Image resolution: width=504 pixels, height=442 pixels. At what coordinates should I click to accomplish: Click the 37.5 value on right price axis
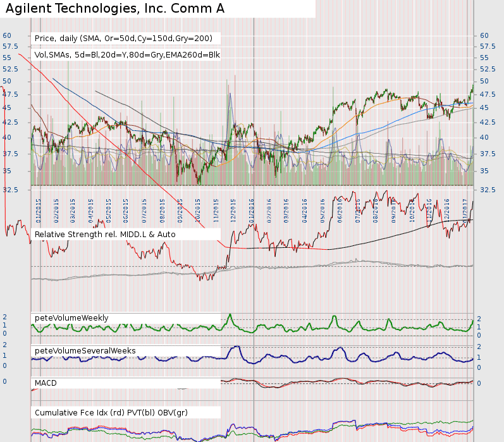click(x=488, y=154)
